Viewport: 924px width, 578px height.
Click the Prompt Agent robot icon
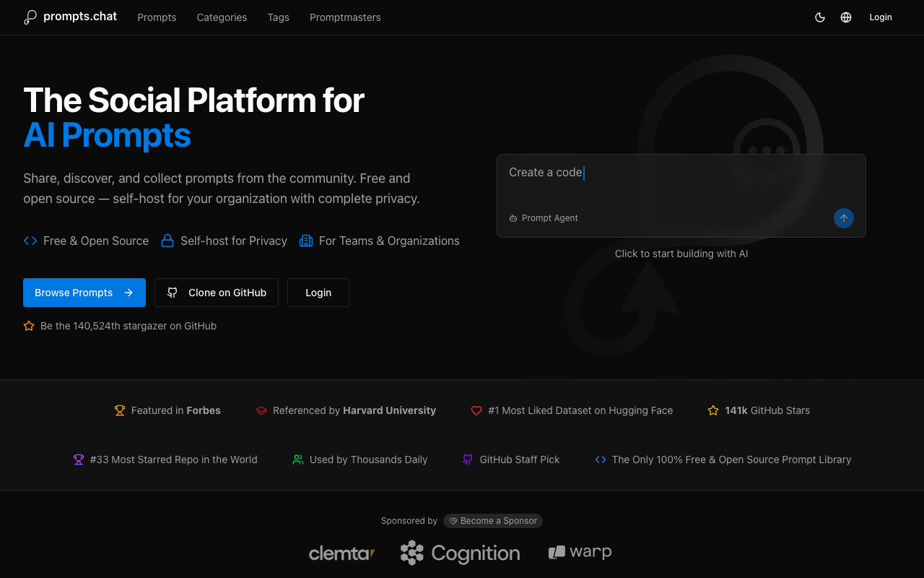point(513,218)
